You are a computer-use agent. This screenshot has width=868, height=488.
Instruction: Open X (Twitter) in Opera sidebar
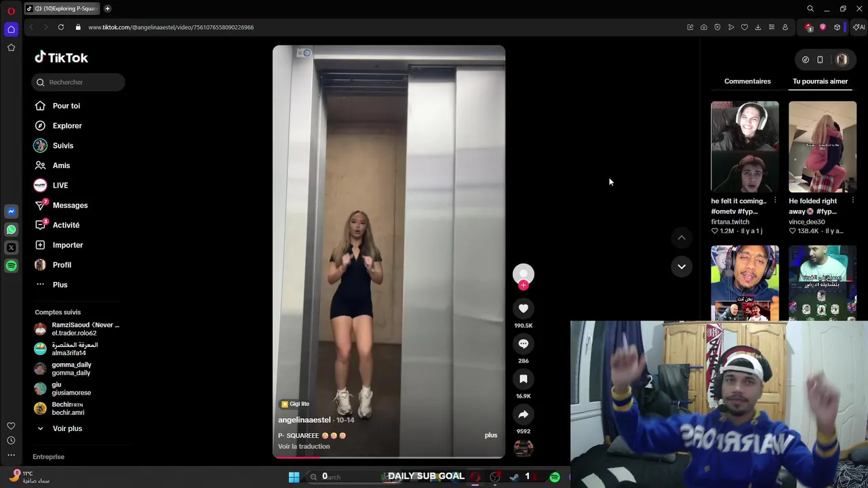coord(12,248)
